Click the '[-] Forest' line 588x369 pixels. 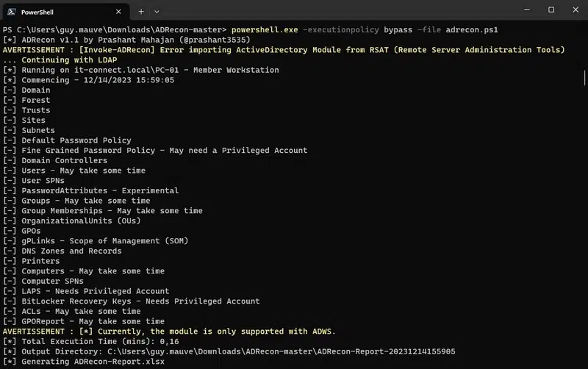click(x=26, y=100)
